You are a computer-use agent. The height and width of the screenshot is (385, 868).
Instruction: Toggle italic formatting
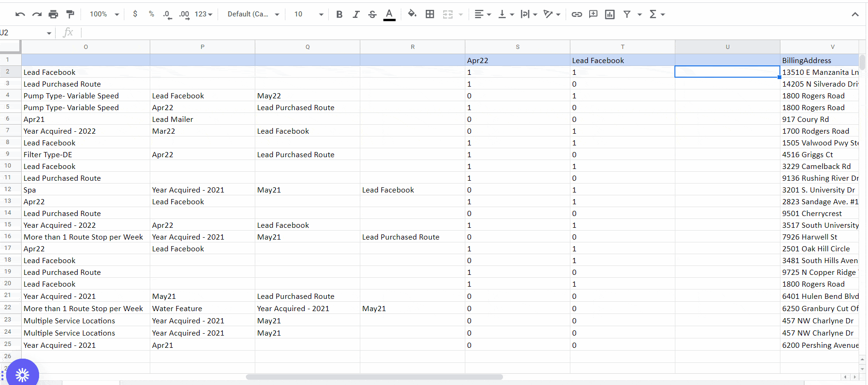pos(356,15)
